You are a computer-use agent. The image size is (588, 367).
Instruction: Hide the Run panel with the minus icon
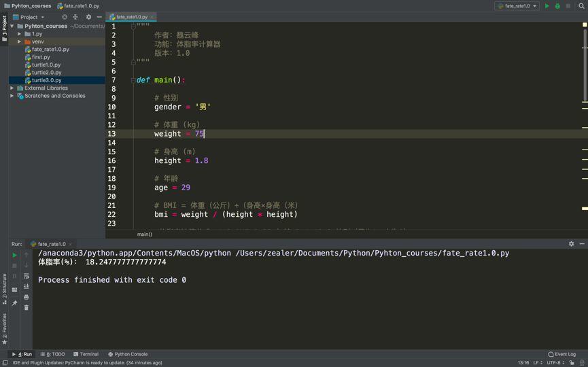coord(582,244)
